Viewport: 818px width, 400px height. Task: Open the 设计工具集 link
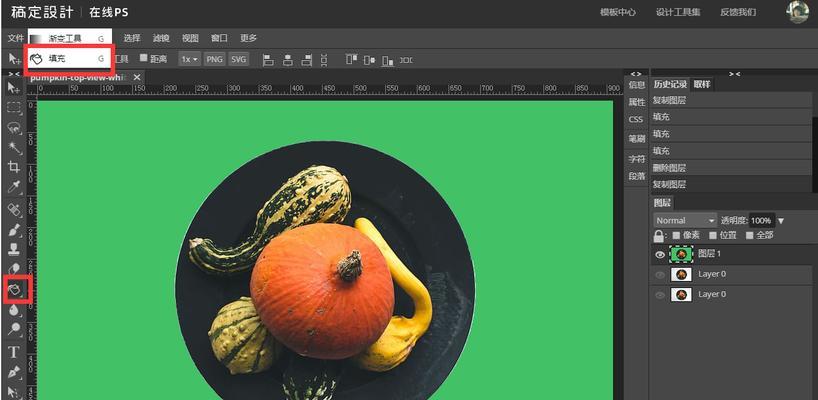pos(678,12)
